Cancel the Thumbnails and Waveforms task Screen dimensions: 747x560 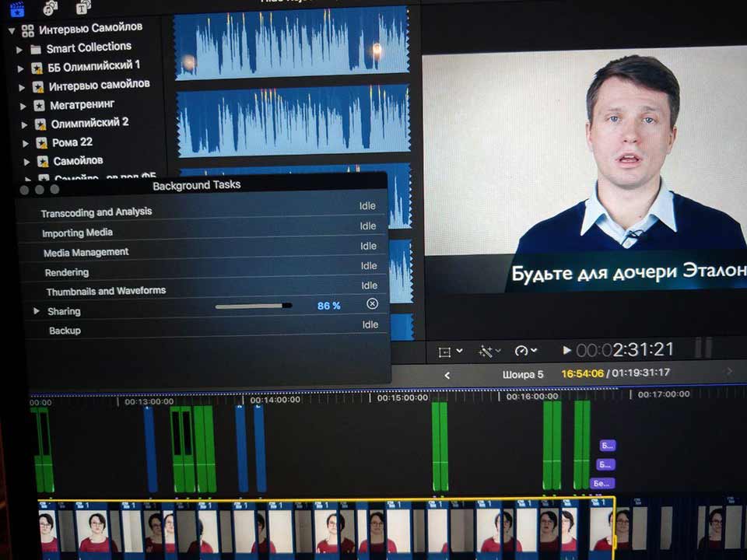coord(371,304)
